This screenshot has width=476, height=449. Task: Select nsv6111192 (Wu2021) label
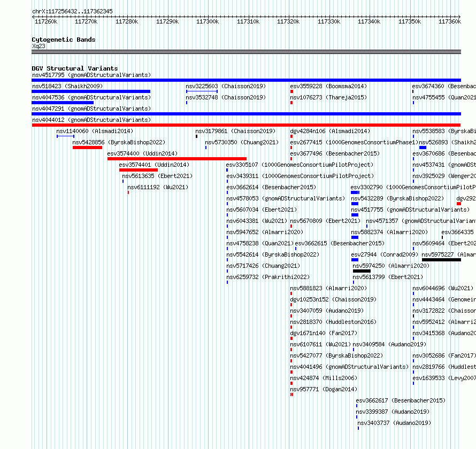tap(158, 187)
